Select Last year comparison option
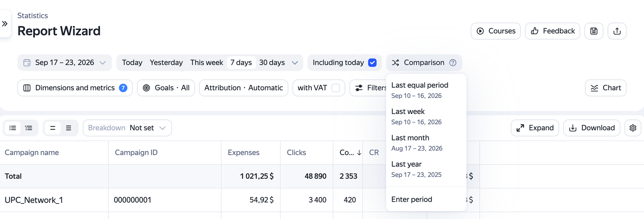This screenshot has height=219, width=644. 426,169
